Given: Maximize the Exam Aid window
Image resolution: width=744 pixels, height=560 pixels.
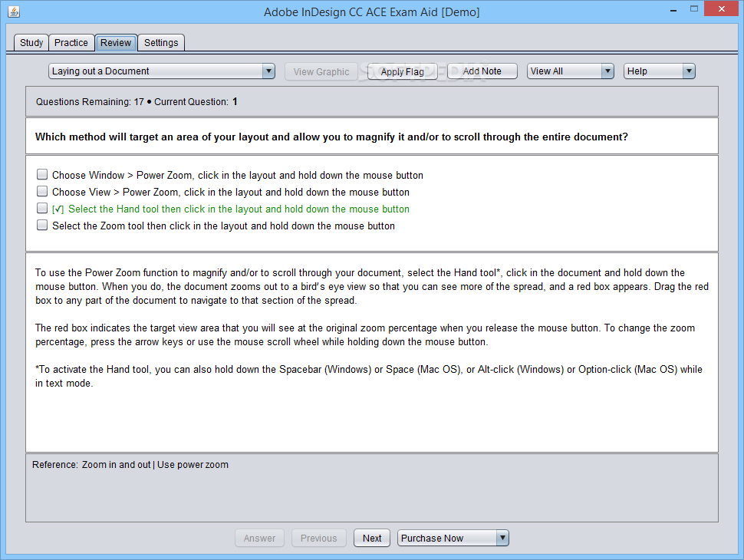Looking at the screenshot, I should (694, 9).
